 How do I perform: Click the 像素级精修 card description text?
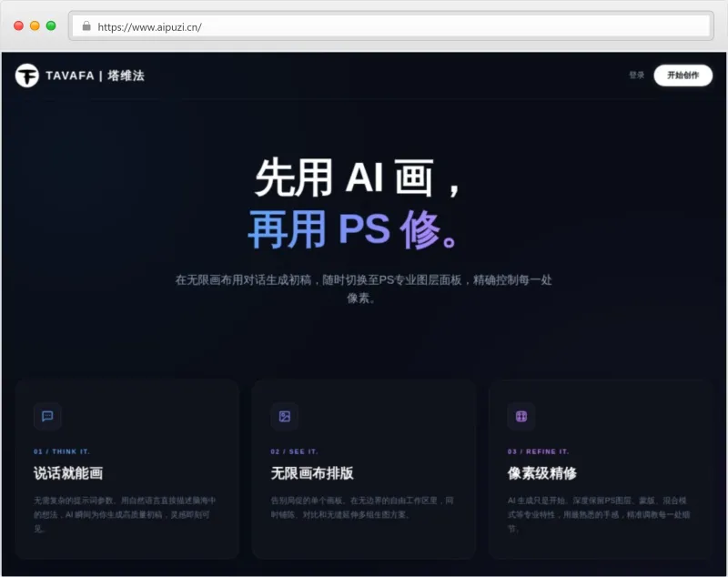pos(599,514)
